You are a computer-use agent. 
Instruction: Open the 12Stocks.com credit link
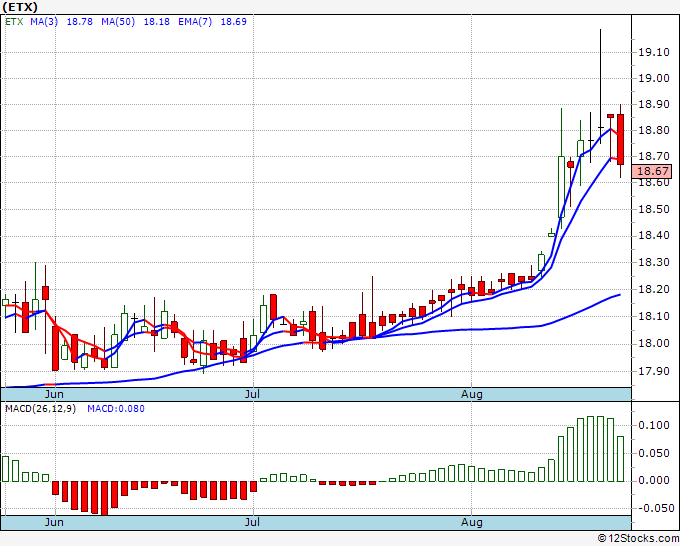[638, 539]
